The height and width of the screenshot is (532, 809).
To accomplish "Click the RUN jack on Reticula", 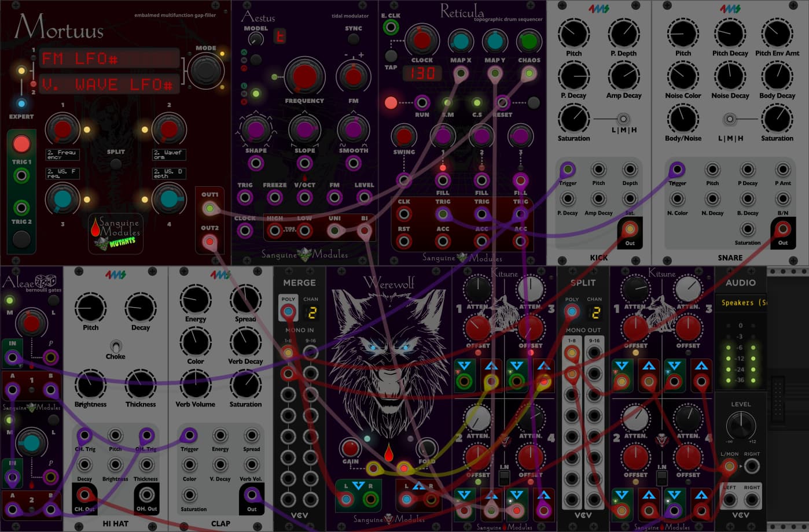I will tap(422, 103).
